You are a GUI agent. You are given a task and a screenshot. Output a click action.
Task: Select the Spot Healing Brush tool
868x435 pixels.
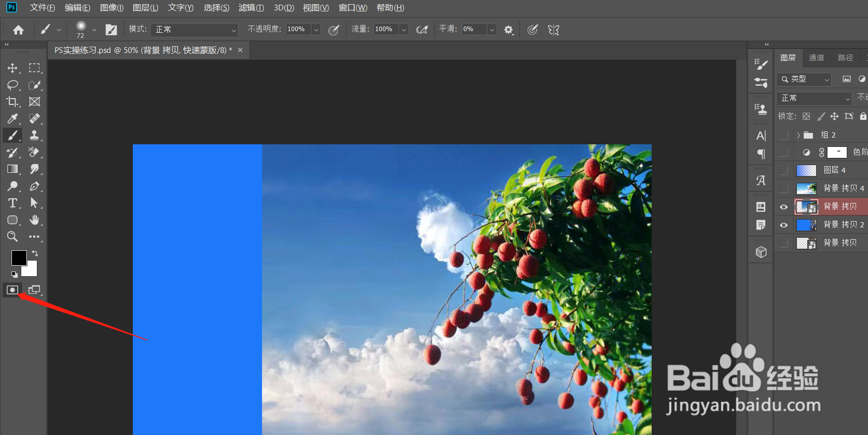34,118
